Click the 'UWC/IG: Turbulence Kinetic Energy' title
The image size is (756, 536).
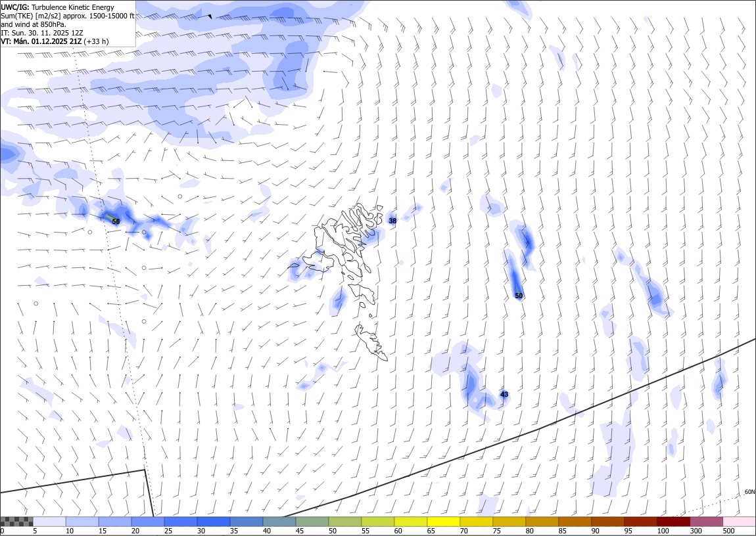[x=57, y=7]
